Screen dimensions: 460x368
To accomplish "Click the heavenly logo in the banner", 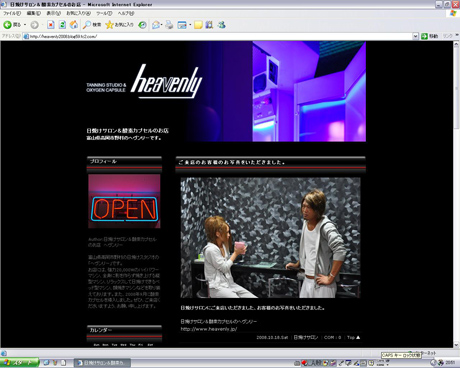I will click(166, 82).
